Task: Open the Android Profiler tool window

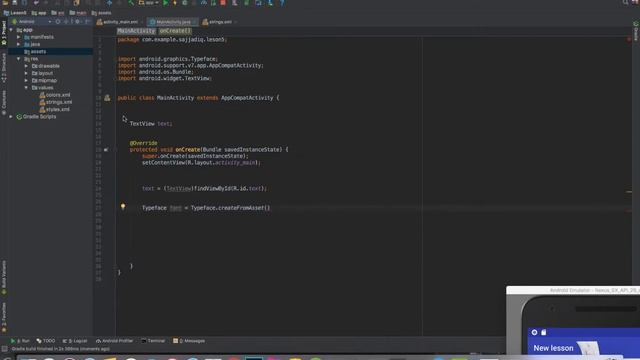Action: [x=114, y=341]
